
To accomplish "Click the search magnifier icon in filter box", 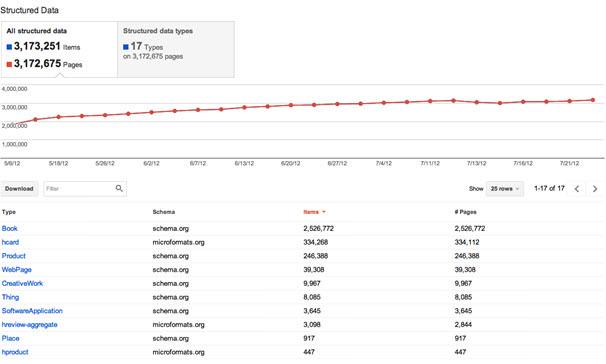I will pos(119,188).
